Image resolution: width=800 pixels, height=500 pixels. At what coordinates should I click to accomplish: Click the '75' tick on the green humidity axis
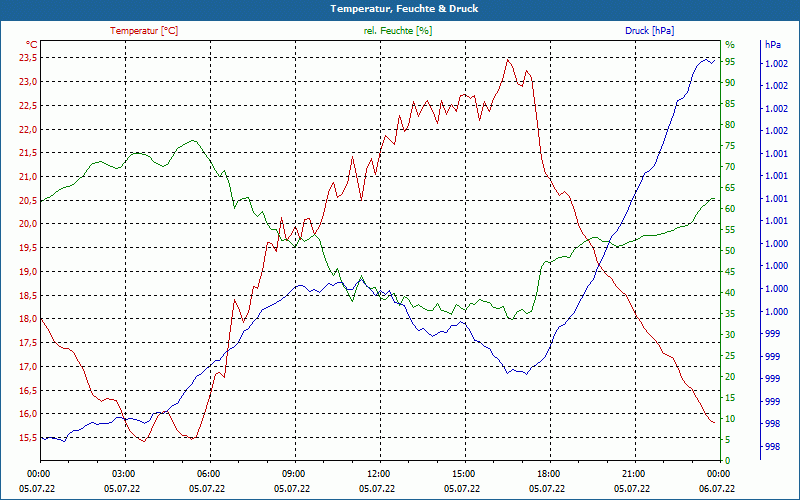click(x=730, y=146)
